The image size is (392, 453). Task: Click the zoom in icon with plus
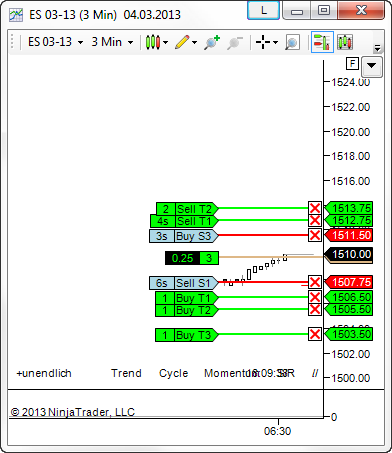[212, 42]
